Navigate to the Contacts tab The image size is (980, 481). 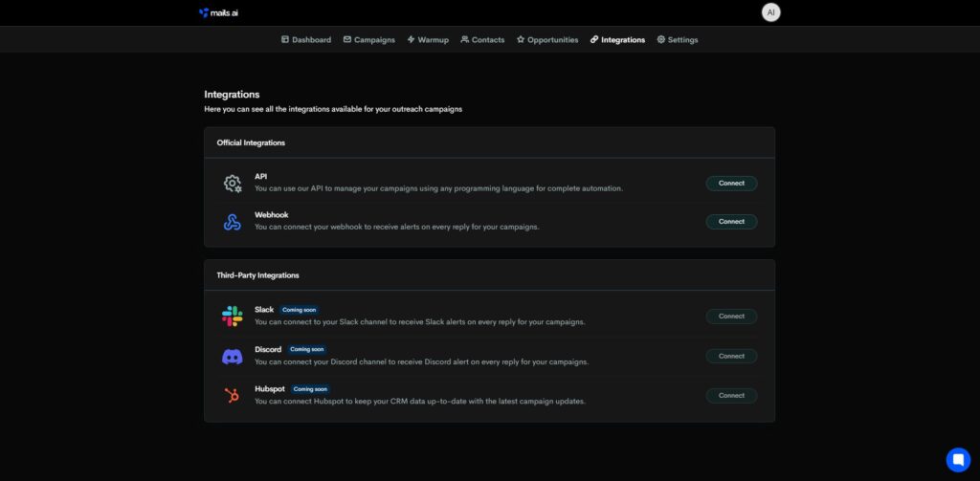tap(482, 40)
